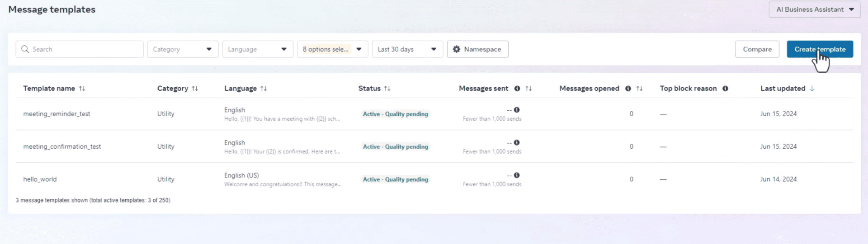Viewport: 868px width, 244px height.
Task: Click the Top block reason info icon
Action: coord(725,89)
